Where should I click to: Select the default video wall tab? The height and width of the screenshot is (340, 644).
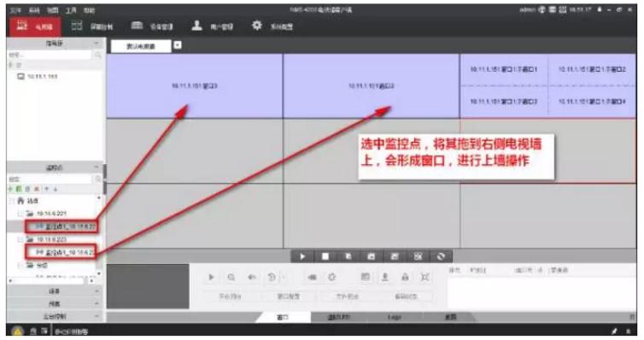point(141,46)
